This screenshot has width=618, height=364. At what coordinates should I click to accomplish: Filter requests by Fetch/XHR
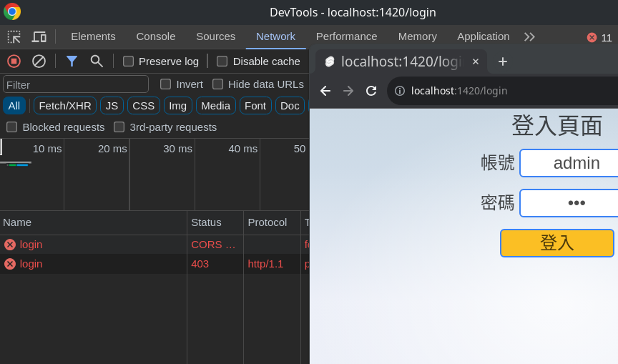tap(65, 106)
